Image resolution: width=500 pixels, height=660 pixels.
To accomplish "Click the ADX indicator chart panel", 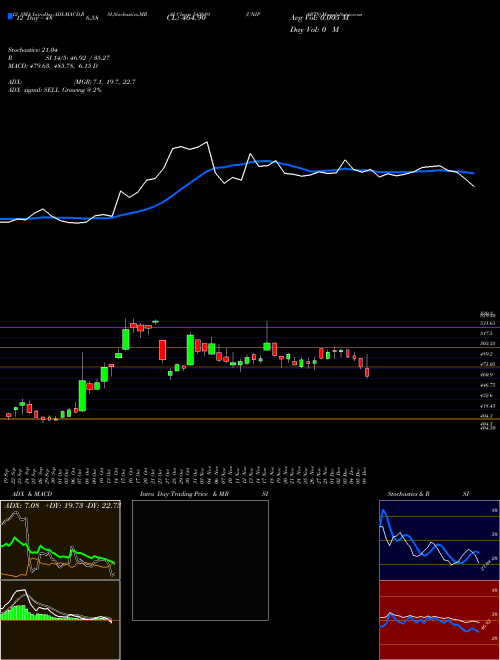I will [x=60, y=540].
